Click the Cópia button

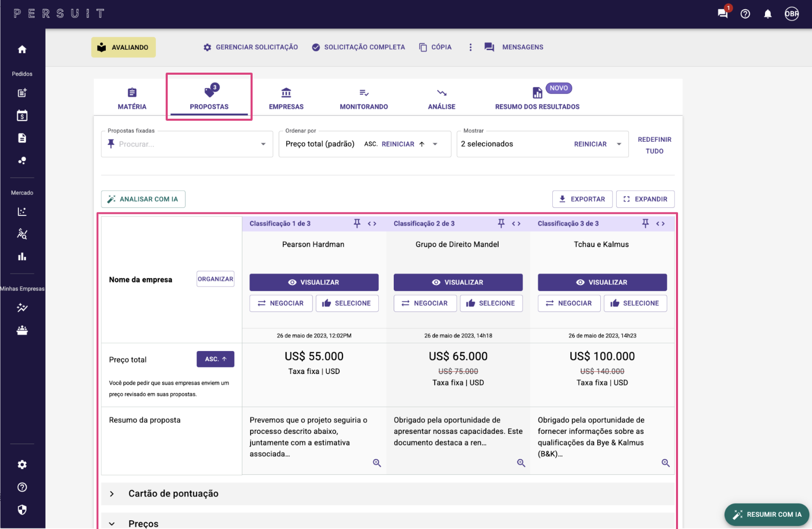click(435, 47)
